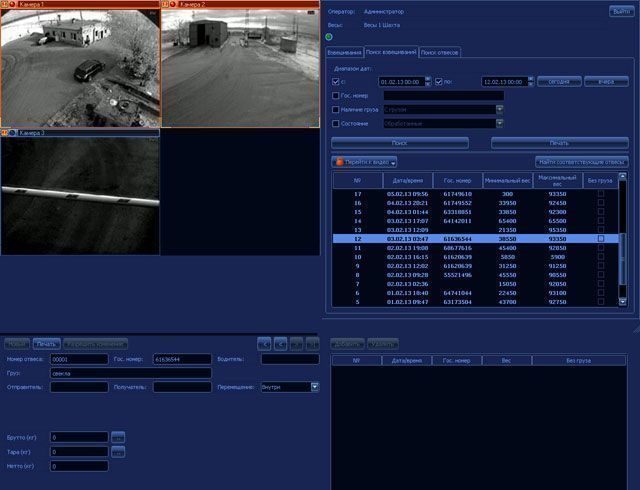The height and width of the screenshot is (490, 640).
Task: Click the Вес column header in lower table
Action: (x=507, y=361)
